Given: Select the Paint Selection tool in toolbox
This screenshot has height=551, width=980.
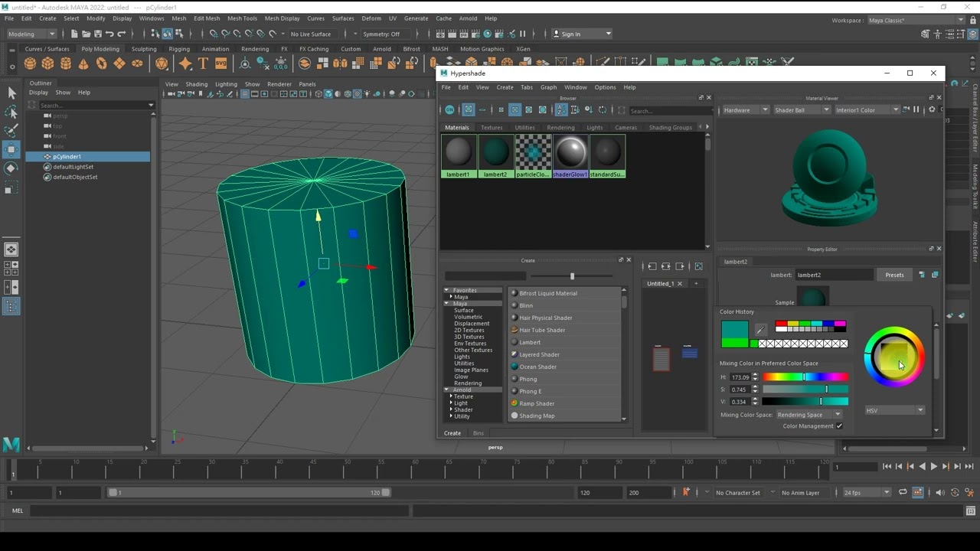Looking at the screenshot, I should pyautogui.click(x=11, y=131).
